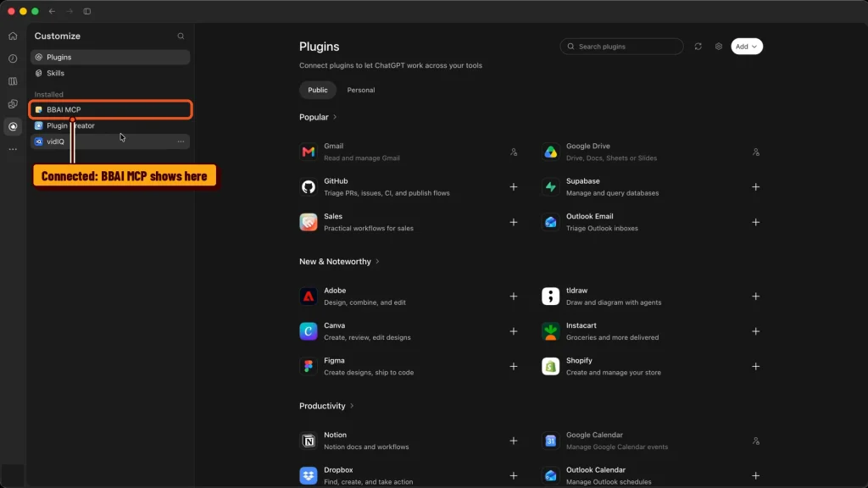
Task: Open the Add dropdown button
Action: [747, 47]
